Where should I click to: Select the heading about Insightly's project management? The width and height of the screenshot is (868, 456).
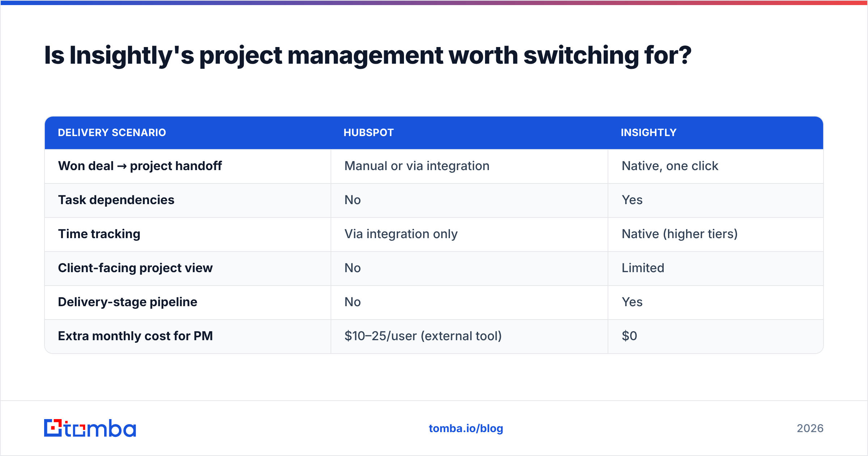367,55
